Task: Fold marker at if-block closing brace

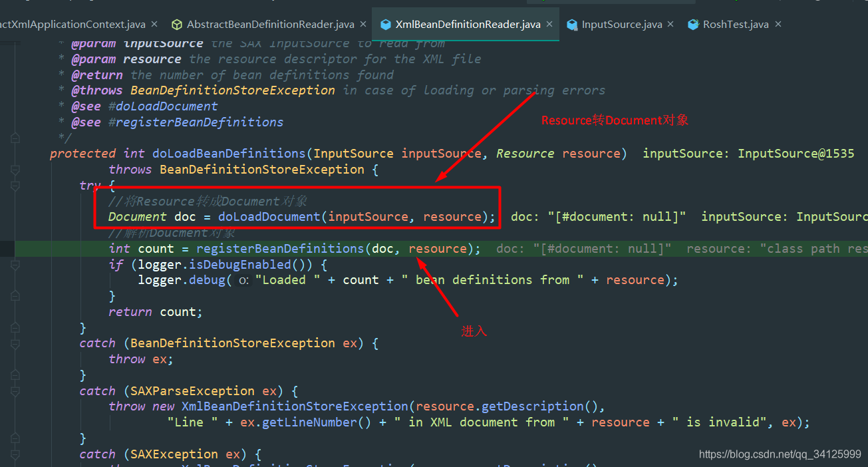Action: point(15,296)
